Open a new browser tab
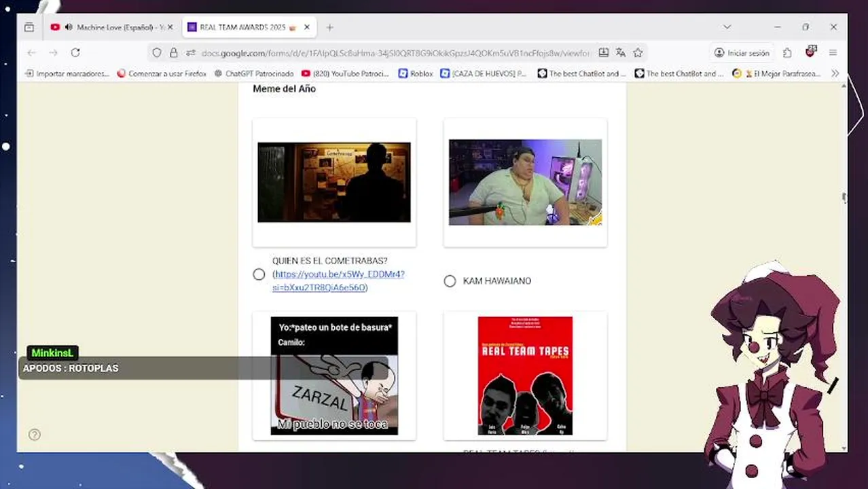This screenshot has width=868, height=489. tap(329, 27)
